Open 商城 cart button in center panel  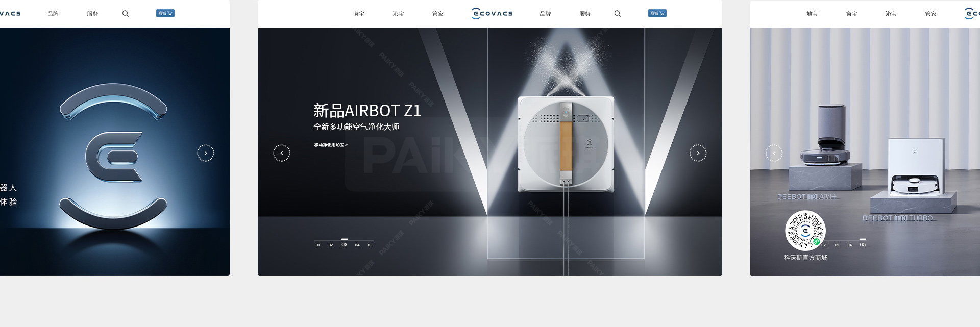click(x=657, y=13)
